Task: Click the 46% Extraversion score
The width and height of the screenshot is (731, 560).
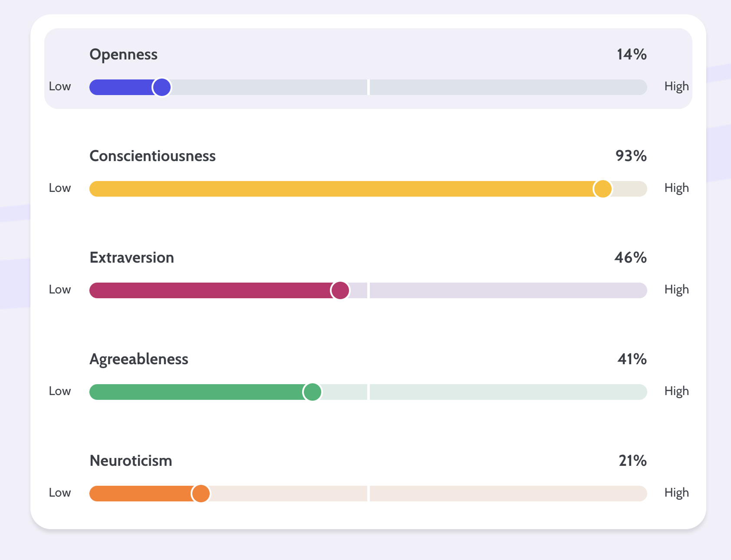Action: coord(630,258)
